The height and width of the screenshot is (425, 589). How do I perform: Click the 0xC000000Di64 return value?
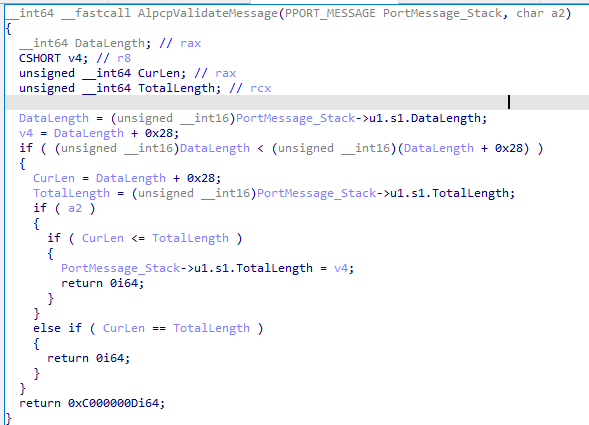(113, 403)
